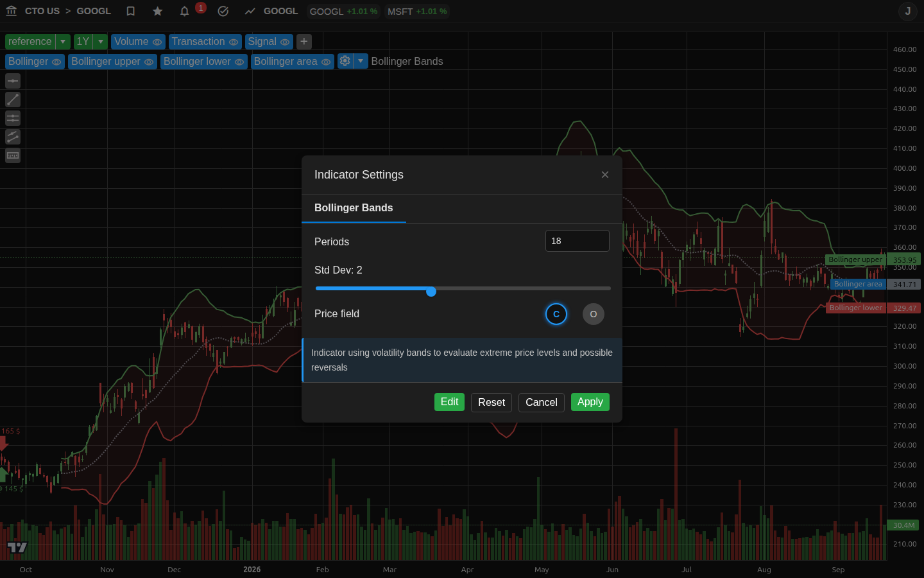
Task: Click the GOOGL +1.01 % ticker chip
Action: [x=344, y=12]
